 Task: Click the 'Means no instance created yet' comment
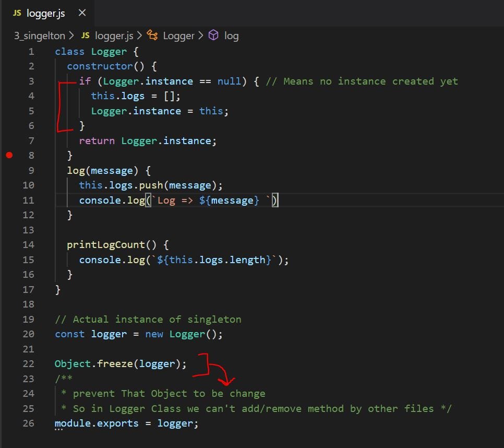coord(370,81)
